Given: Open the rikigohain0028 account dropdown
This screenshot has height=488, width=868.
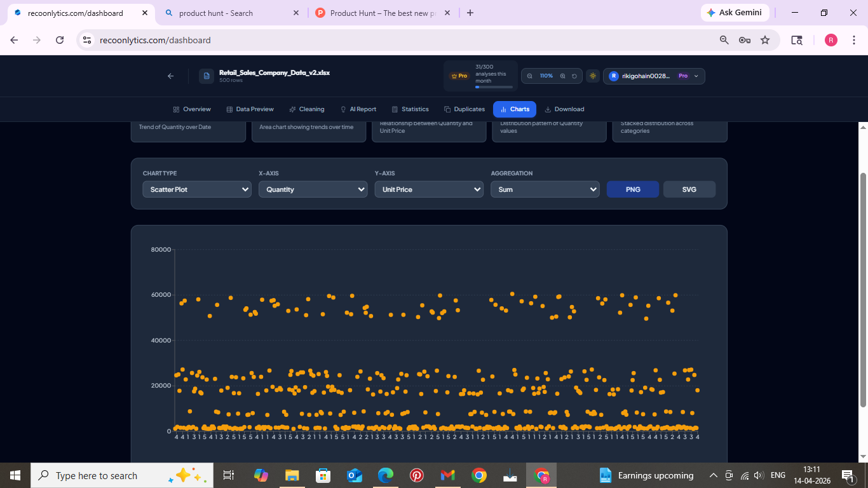Looking at the screenshot, I should pyautogui.click(x=654, y=76).
